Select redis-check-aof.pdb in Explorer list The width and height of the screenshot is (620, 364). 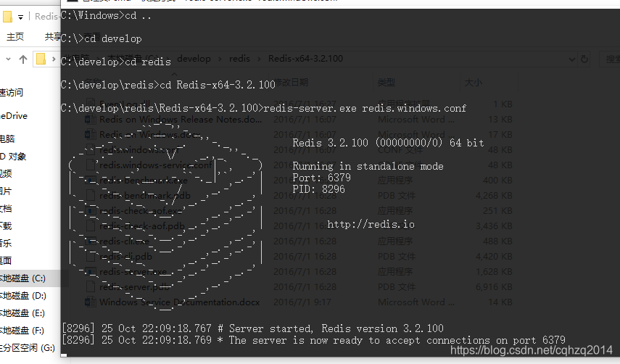pyautogui.click(x=141, y=226)
